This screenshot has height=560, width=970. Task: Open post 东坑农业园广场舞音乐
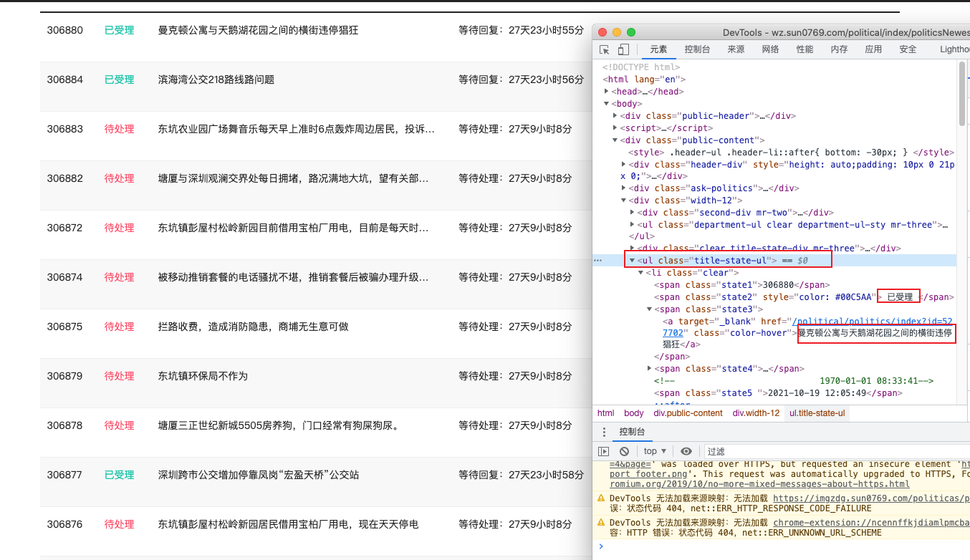pos(296,129)
